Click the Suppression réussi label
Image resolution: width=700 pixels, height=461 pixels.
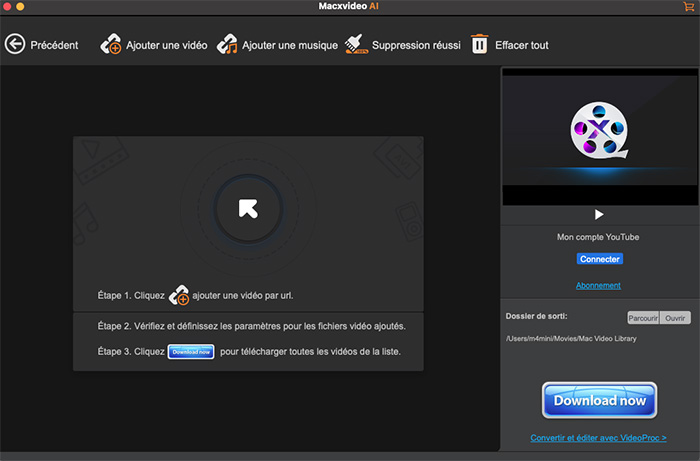(x=416, y=45)
